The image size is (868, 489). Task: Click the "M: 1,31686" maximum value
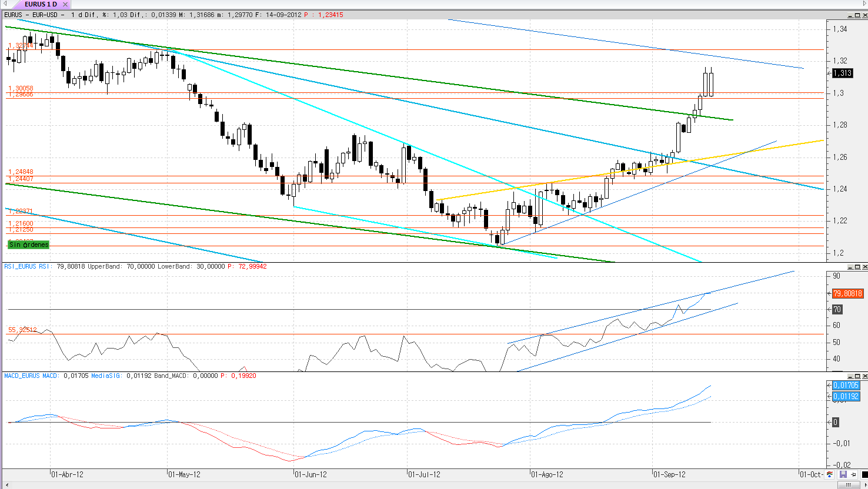(x=197, y=15)
